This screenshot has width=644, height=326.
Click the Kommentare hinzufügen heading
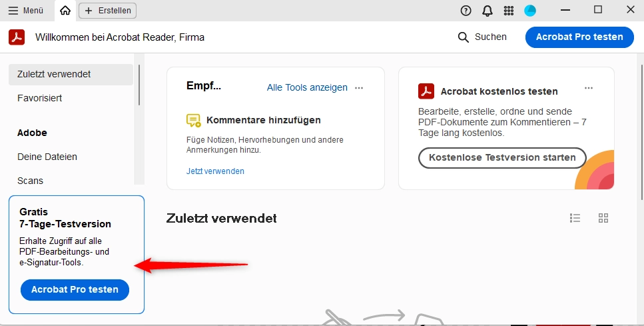pos(264,121)
